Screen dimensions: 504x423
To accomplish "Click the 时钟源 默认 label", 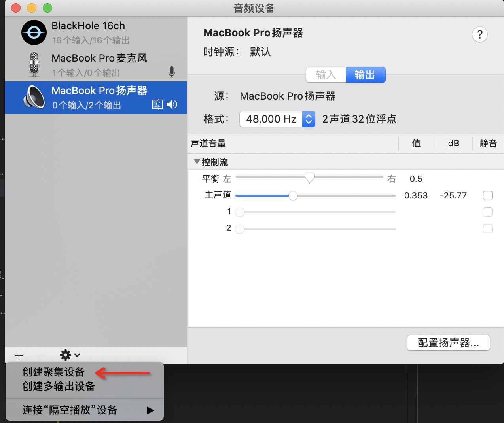I will click(x=237, y=52).
